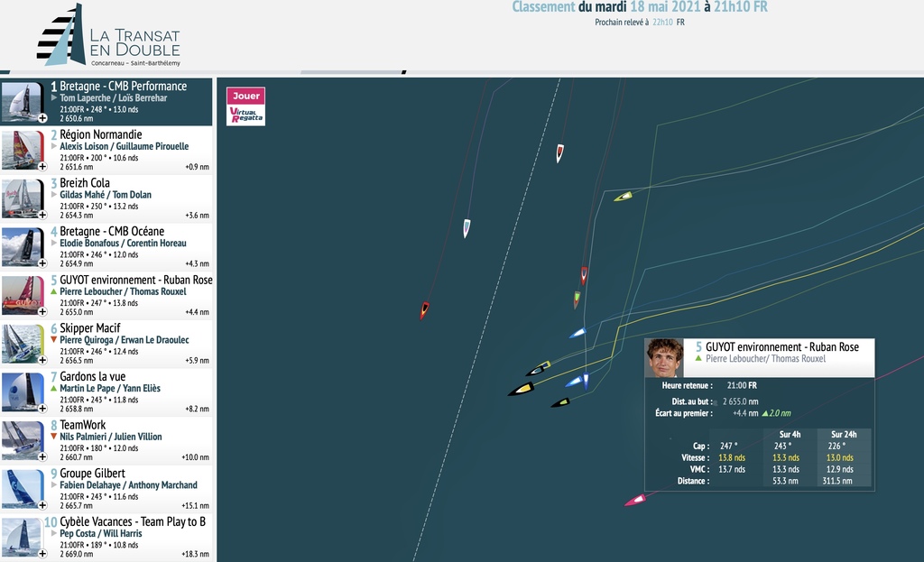The image size is (924, 562).
Task: Click the Sur 4h column header
Action: [x=790, y=434]
